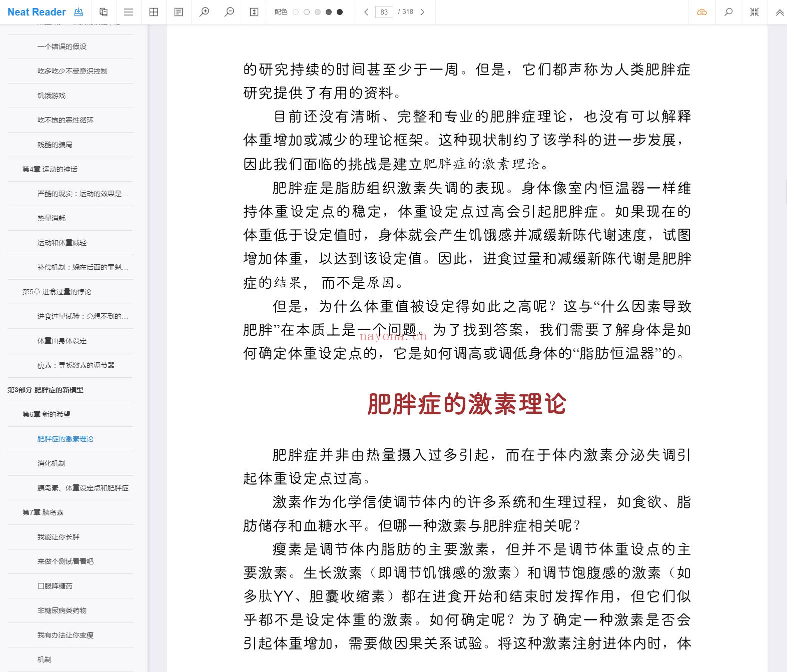Select the white color theme swatch
This screenshot has width=787, height=672.
click(296, 12)
